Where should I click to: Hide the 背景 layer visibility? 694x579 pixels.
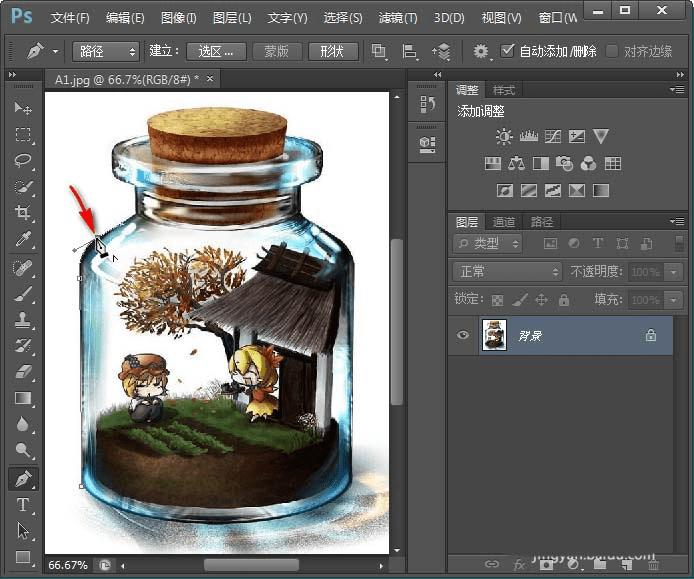click(x=462, y=336)
